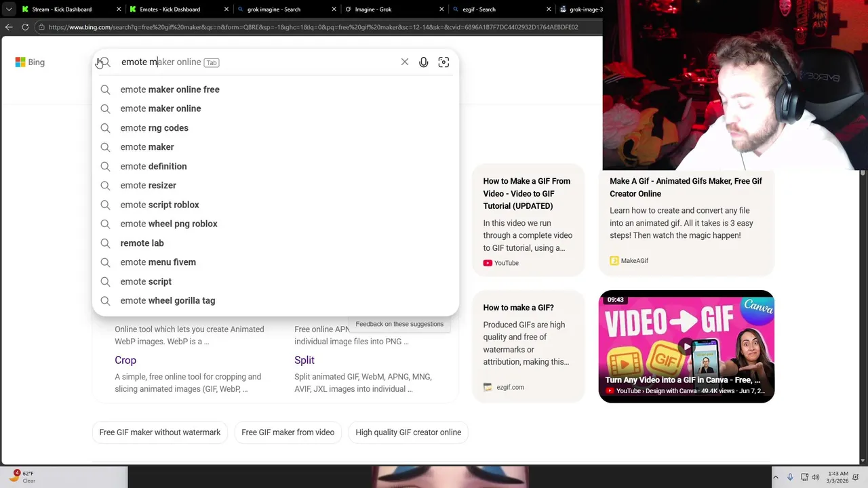Screen dimensions: 868x488
Task: Select suggestion 'emote maker online free'
Action: [275, 89]
